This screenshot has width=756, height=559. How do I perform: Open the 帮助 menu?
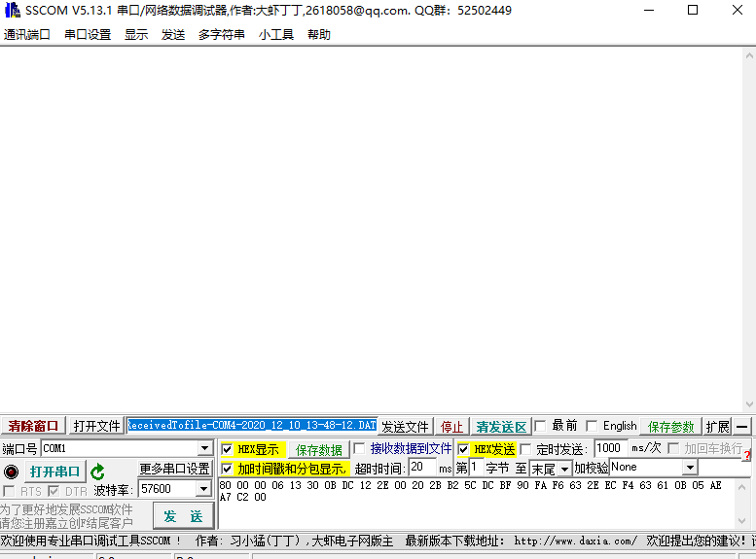click(x=319, y=35)
